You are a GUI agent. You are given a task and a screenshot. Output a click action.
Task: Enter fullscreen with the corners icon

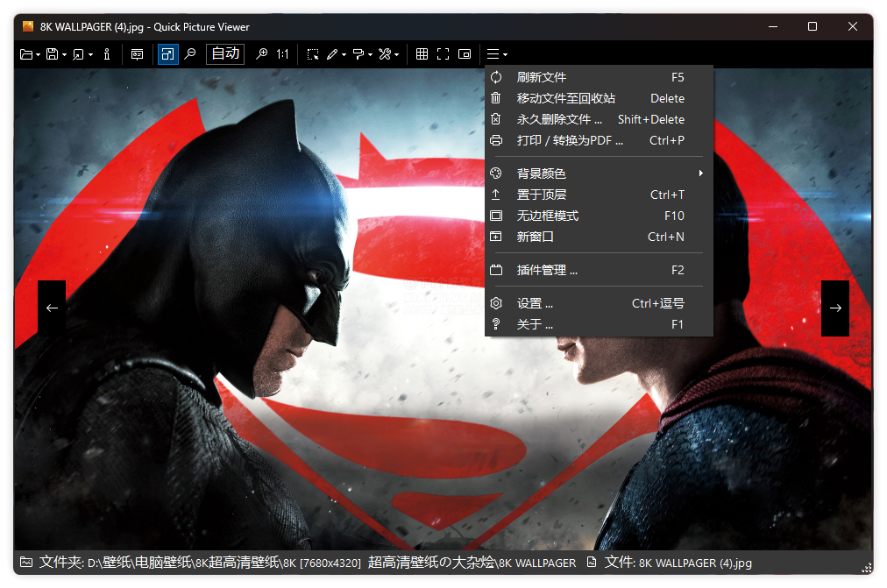coord(443,54)
